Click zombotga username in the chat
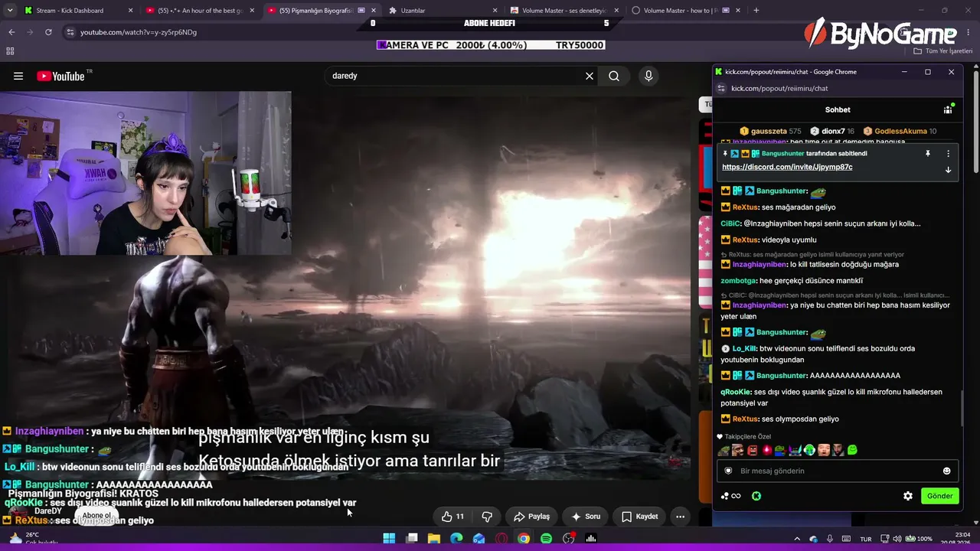Screen dimensions: 980x551 737,281
